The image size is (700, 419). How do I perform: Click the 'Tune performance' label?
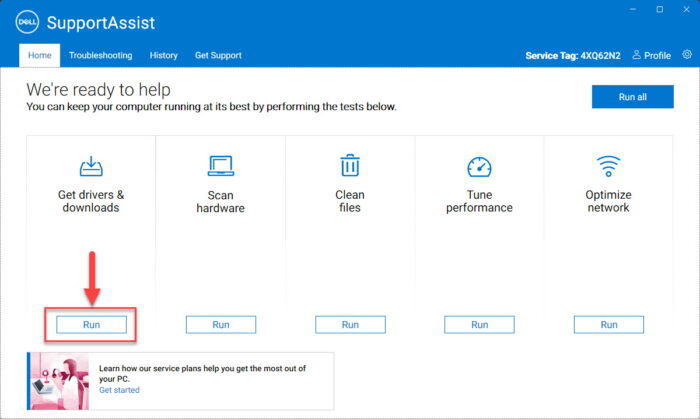point(479,201)
